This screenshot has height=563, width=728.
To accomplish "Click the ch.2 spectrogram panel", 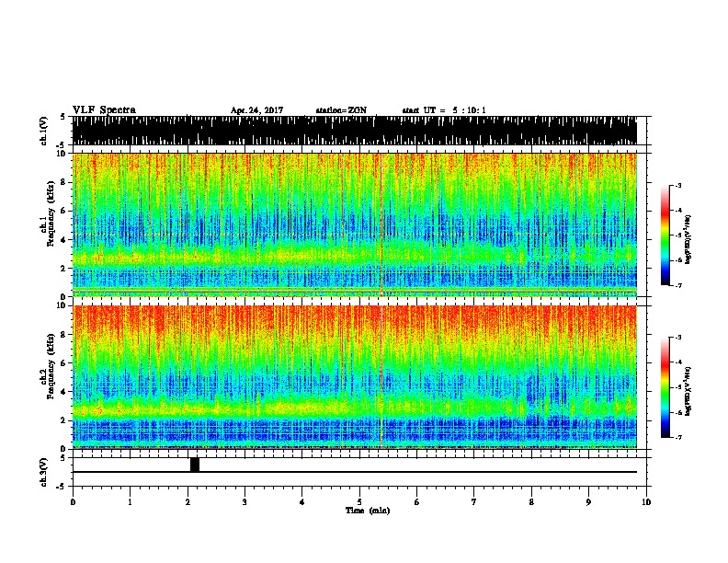I will [355, 377].
